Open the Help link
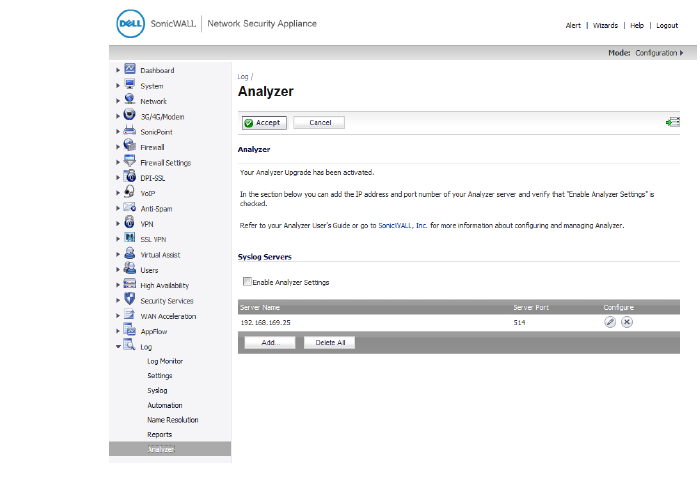This screenshot has height=484, width=700. point(637,25)
